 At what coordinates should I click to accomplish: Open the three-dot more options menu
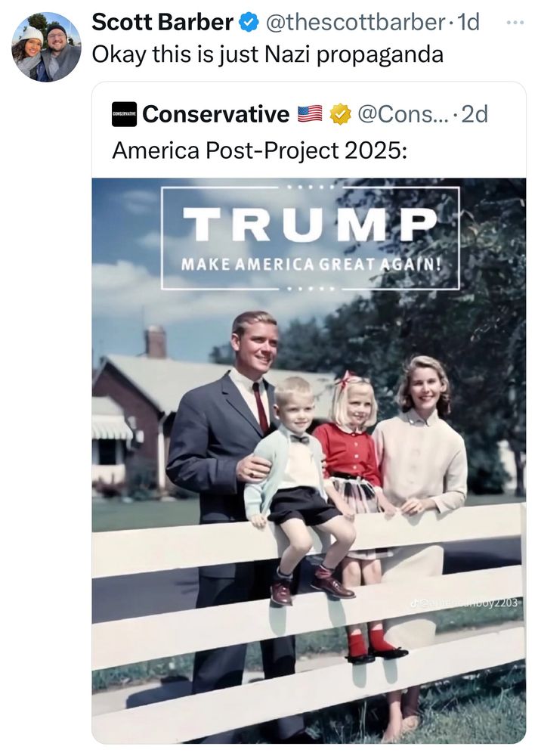pyautogui.click(x=515, y=22)
